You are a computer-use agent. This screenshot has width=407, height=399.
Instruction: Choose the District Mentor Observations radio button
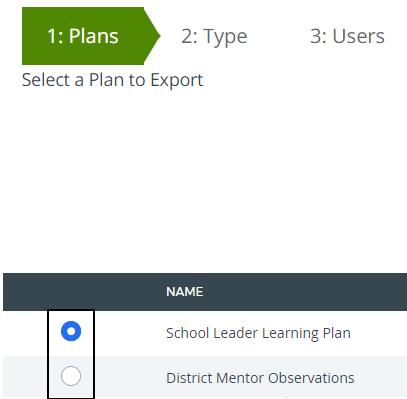pos(71,376)
